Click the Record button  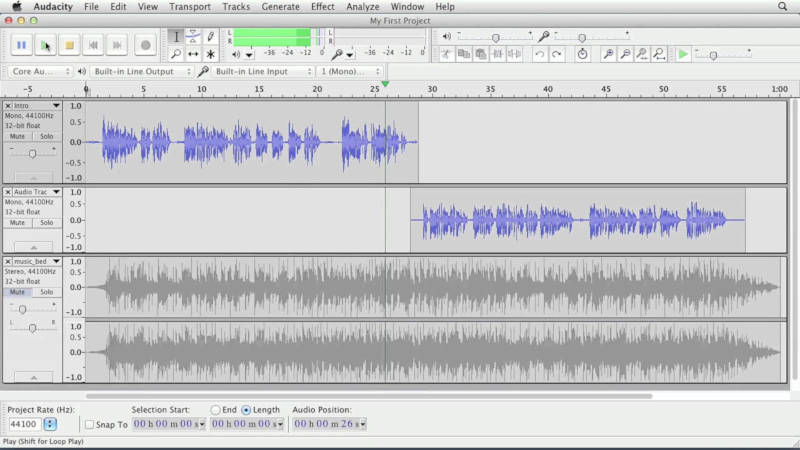(x=145, y=45)
